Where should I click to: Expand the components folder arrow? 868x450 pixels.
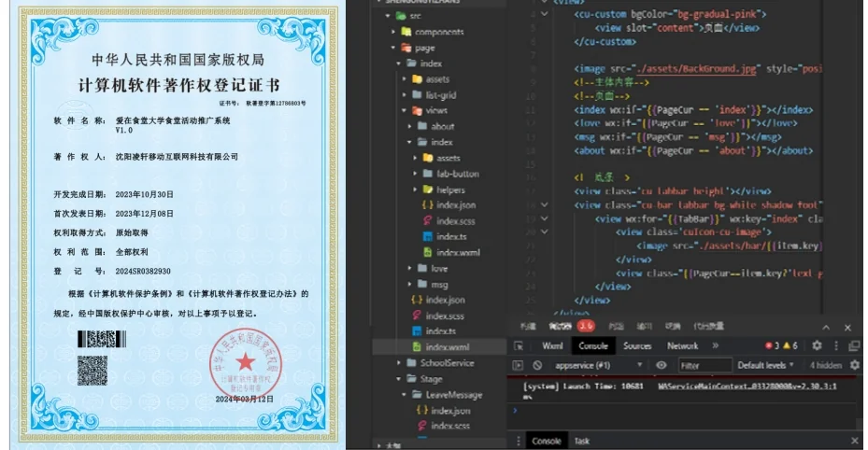[x=393, y=32]
